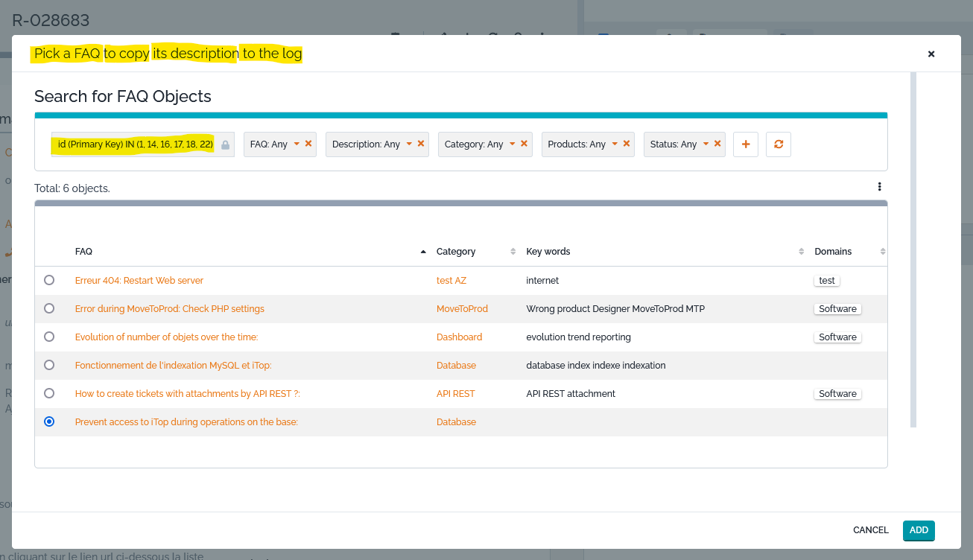
Task: Remove the Description: Any filter
Action: pyautogui.click(x=421, y=144)
